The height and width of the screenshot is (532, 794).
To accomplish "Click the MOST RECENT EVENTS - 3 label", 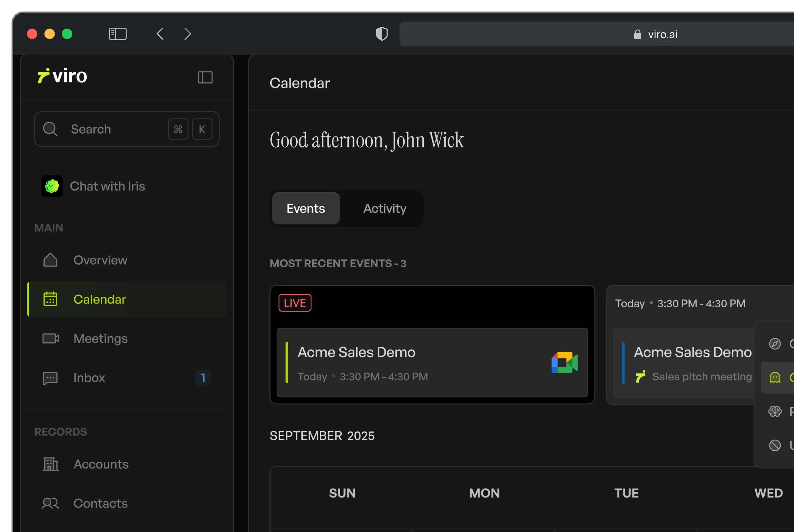I will 338,263.
